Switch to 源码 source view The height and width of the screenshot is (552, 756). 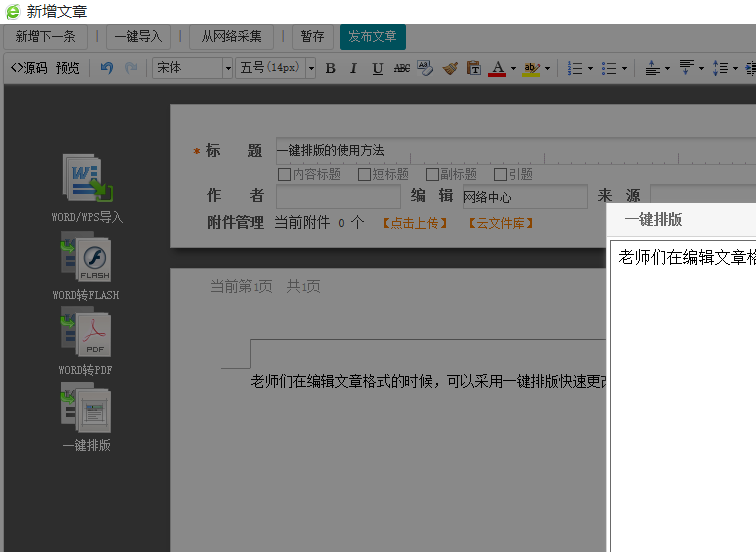point(29,68)
